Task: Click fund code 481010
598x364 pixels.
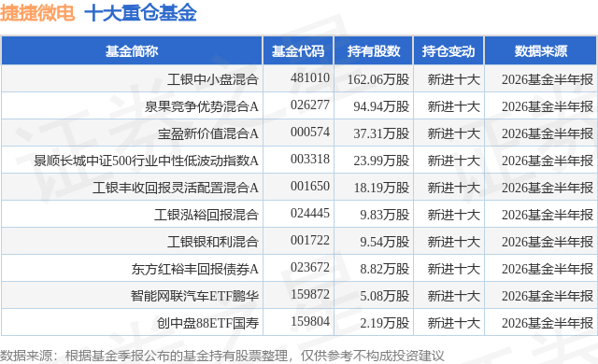Action: 310,77
